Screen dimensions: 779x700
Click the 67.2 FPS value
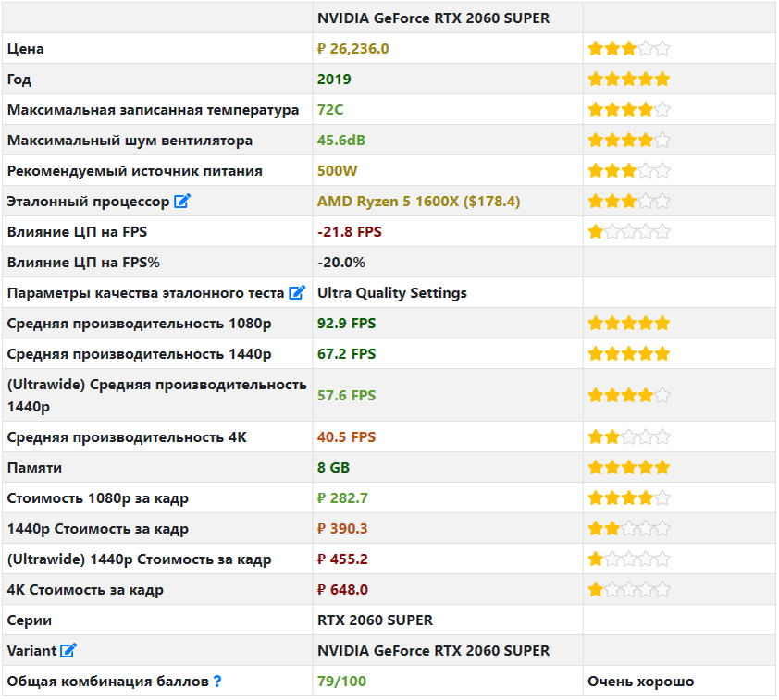pos(346,354)
